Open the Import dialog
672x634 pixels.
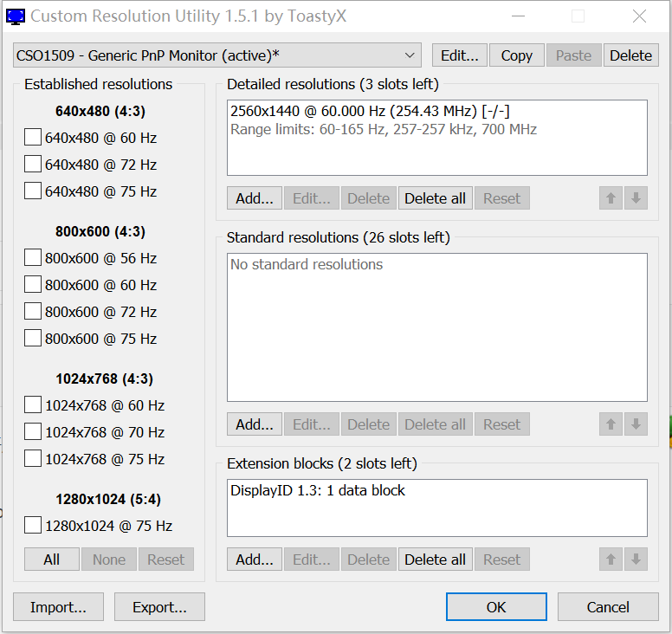tap(58, 607)
